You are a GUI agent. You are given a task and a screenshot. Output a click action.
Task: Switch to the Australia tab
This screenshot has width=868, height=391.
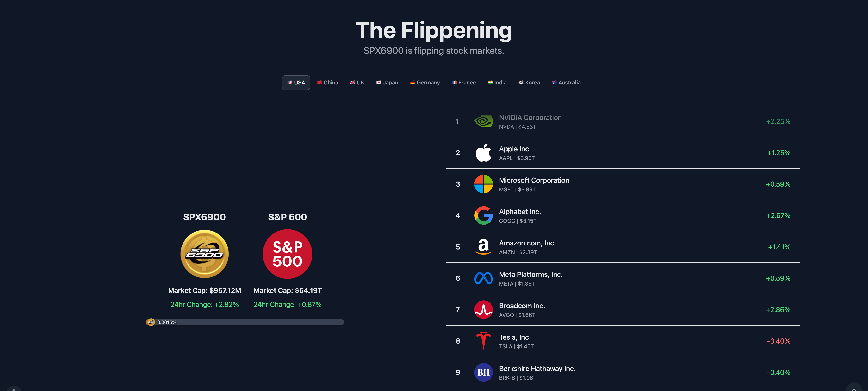point(566,82)
